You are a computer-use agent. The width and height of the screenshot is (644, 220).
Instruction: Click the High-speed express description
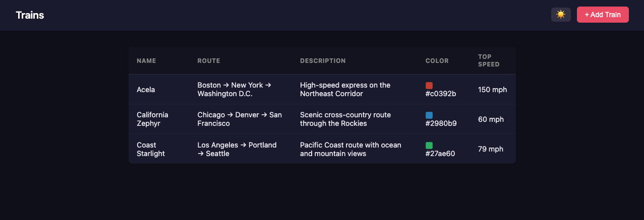(x=345, y=90)
